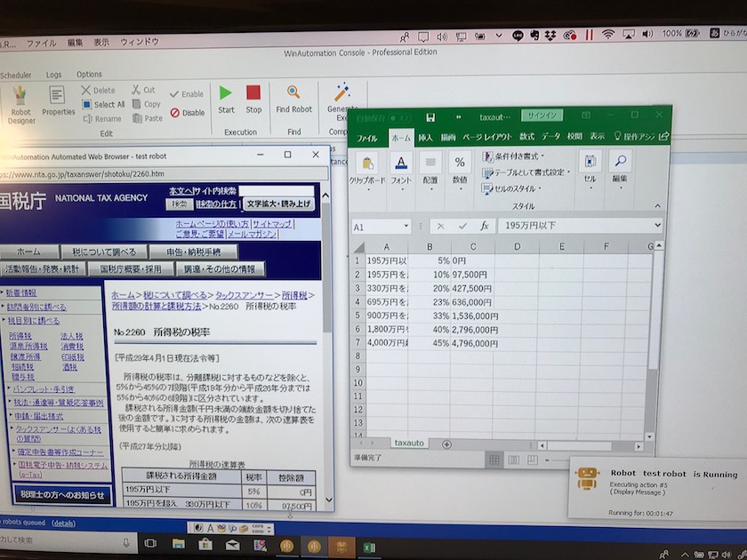Screen dimensions: 747x560
Task: Open conditional formatting dropdown
Action: 513,156
